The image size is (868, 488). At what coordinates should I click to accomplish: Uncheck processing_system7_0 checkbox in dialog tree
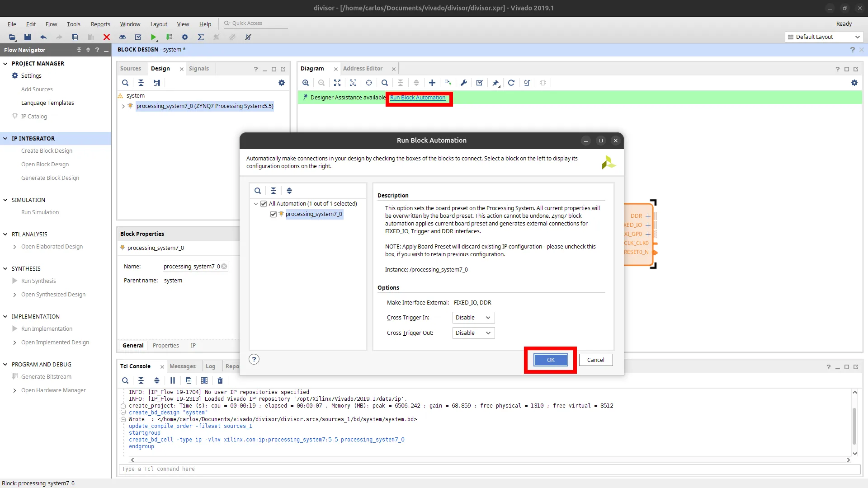pyautogui.click(x=274, y=214)
